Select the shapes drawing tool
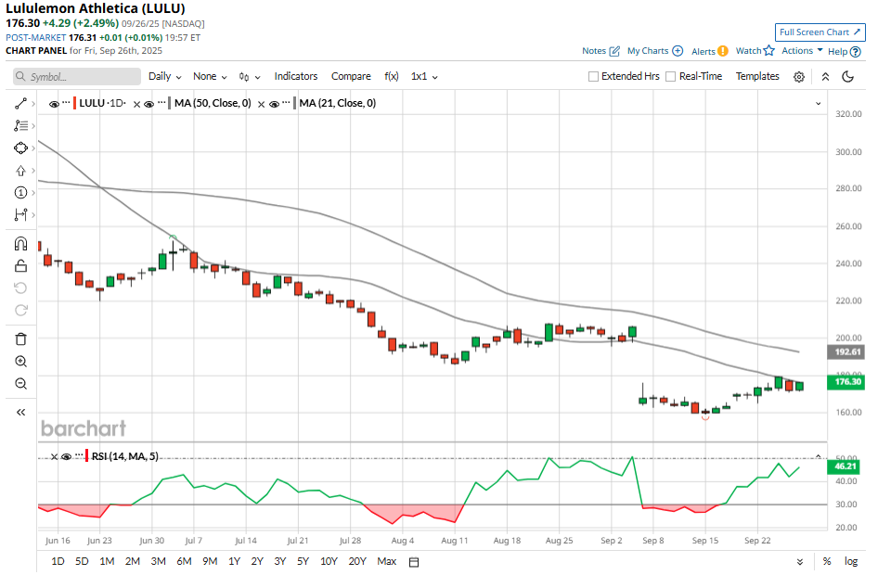The width and height of the screenshot is (878, 588). [20, 148]
